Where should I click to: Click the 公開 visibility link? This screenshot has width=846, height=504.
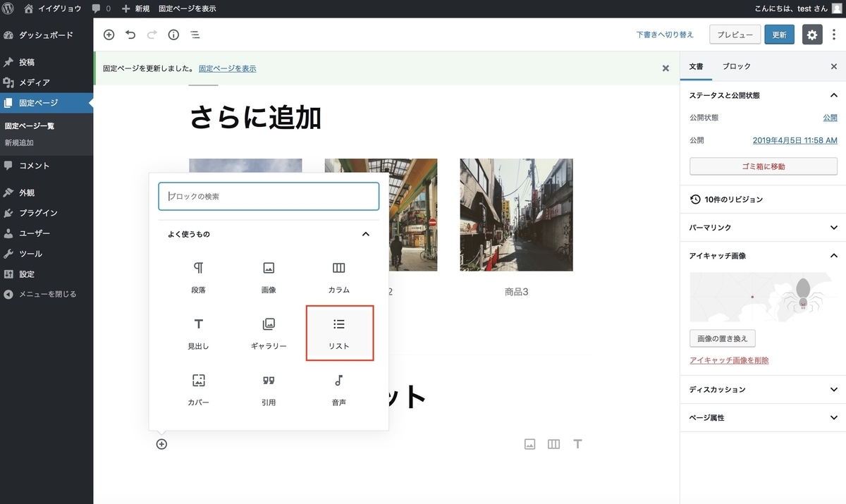coord(830,118)
